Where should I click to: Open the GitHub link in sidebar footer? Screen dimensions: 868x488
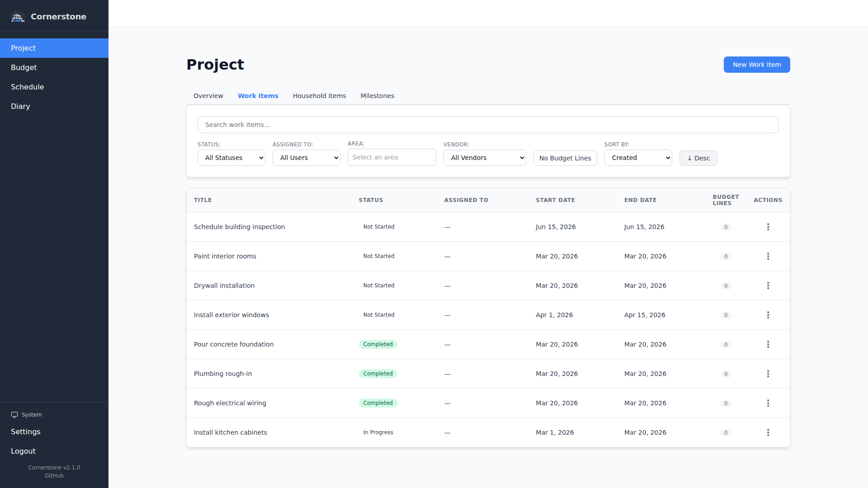(x=54, y=476)
